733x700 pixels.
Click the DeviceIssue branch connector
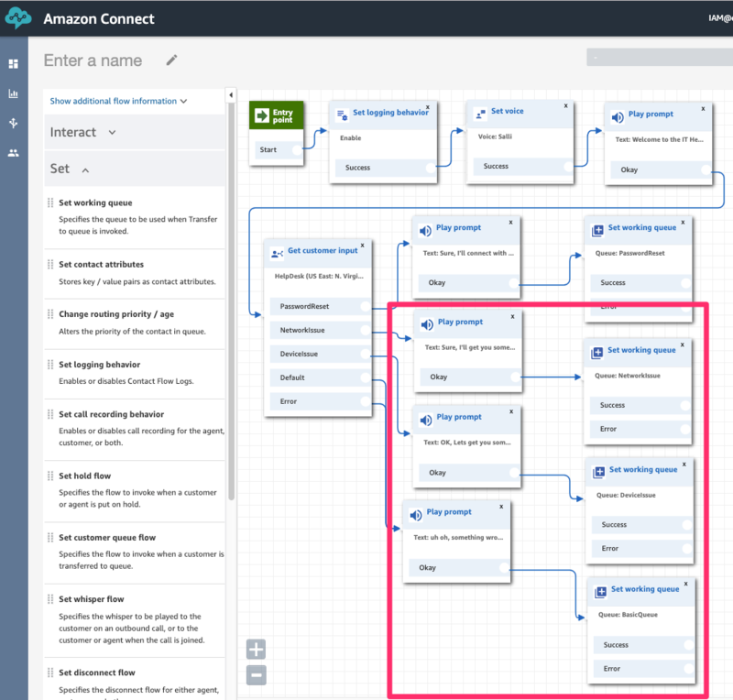[x=365, y=354]
